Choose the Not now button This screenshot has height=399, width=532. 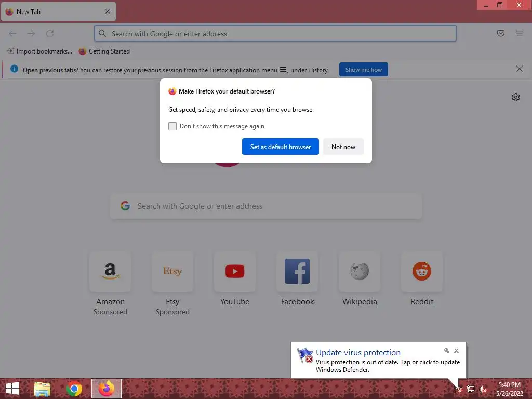point(343,147)
